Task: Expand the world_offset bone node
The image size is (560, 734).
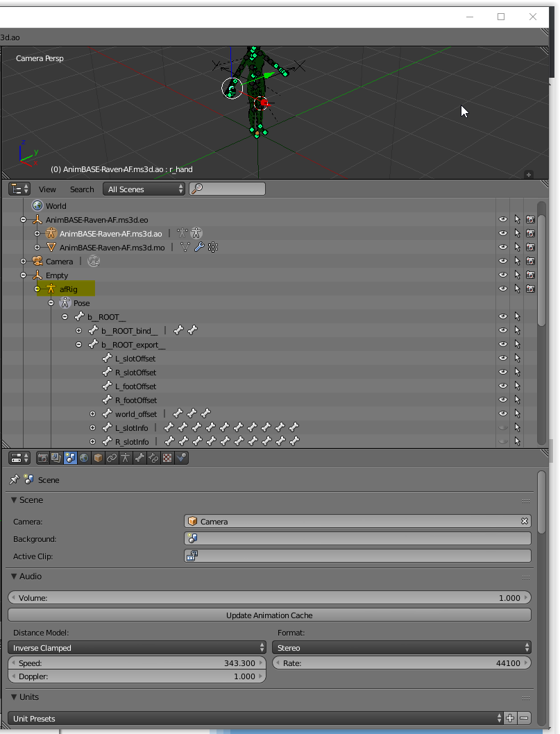Action: point(93,413)
